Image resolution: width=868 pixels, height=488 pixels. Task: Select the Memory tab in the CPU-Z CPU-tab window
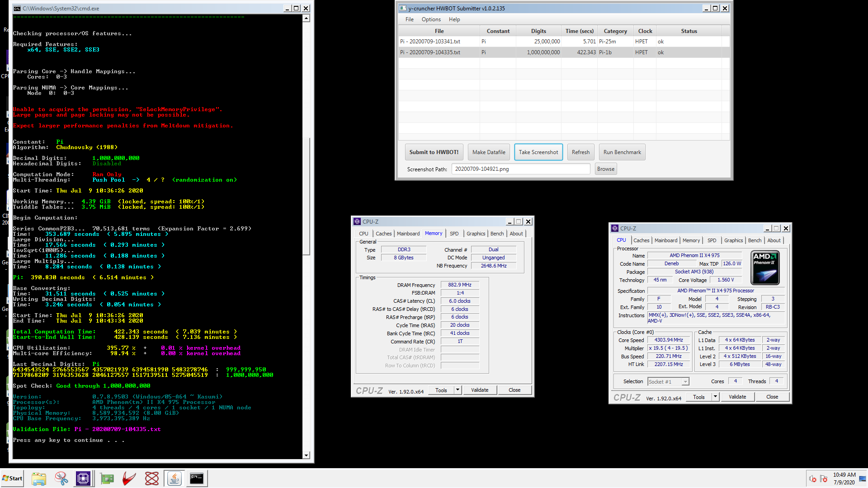point(691,240)
